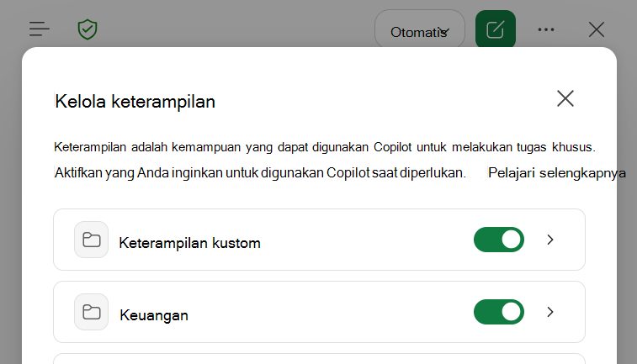The image size is (637, 364).
Task: Disable the Keuangan skills toggle
Action: 499,312
